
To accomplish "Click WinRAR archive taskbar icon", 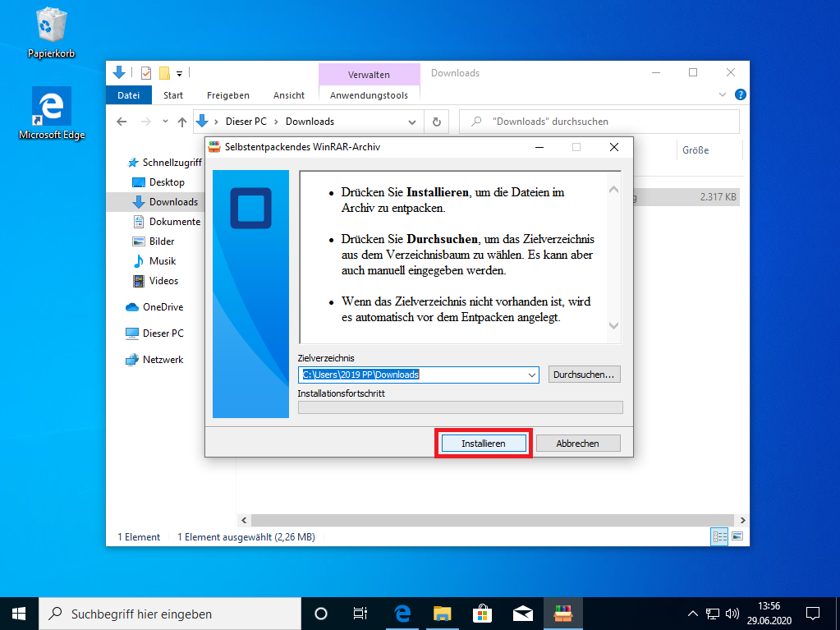I will tap(563, 614).
